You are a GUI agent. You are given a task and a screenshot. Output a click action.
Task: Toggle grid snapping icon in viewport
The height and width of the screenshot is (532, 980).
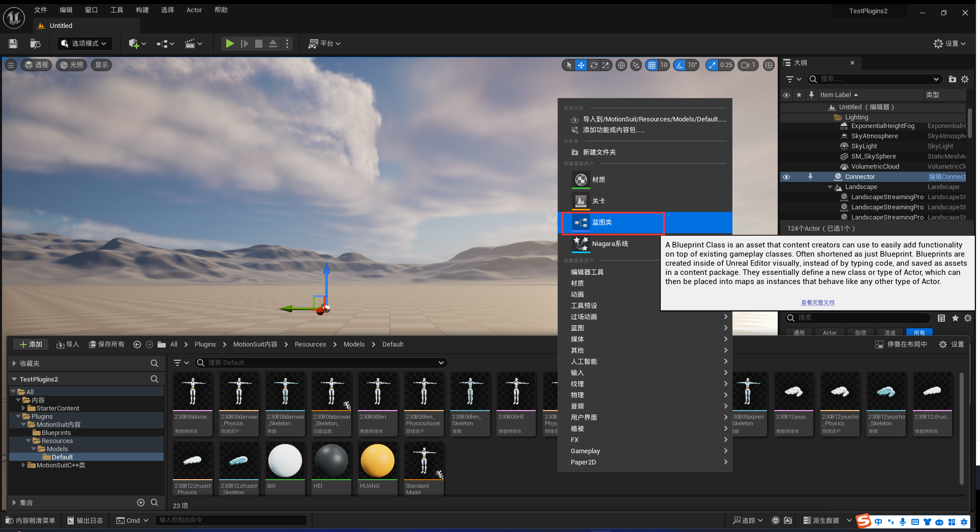point(652,65)
